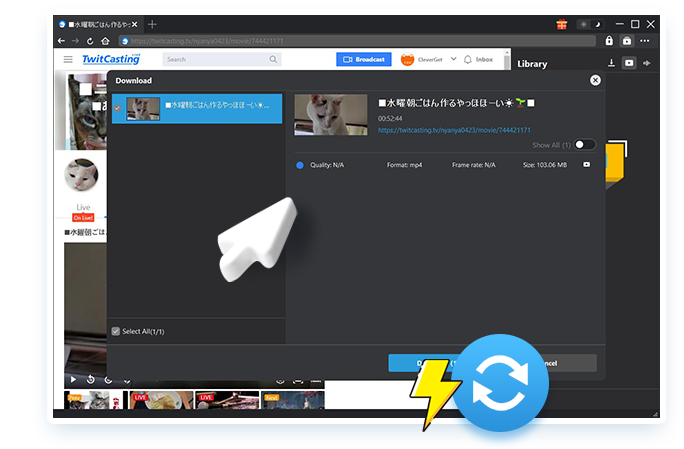684x449 pixels.
Task: Open the TwitCasting hamburger menu
Action: (x=68, y=59)
